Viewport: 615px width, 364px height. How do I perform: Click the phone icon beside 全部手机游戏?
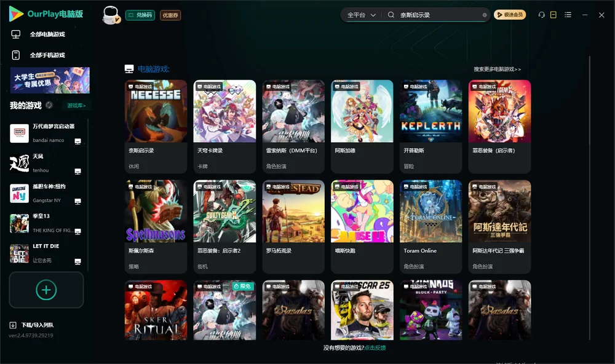coord(16,55)
